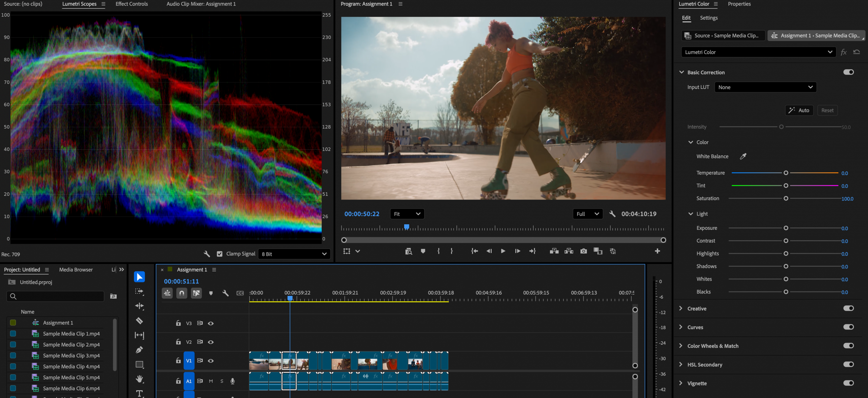The width and height of the screenshot is (868, 398).
Task: Click the Add Marker icon in Program monitor
Action: tap(423, 251)
